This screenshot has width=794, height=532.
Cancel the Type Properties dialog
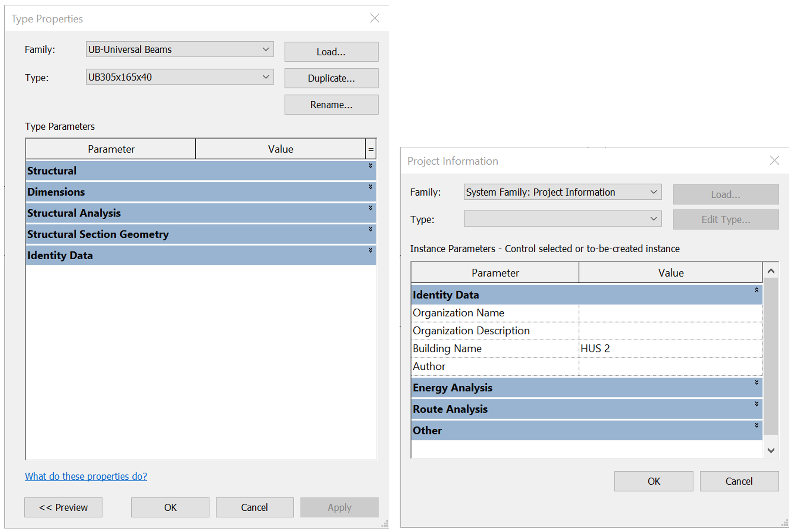pyautogui.click(x=254, y=507)
